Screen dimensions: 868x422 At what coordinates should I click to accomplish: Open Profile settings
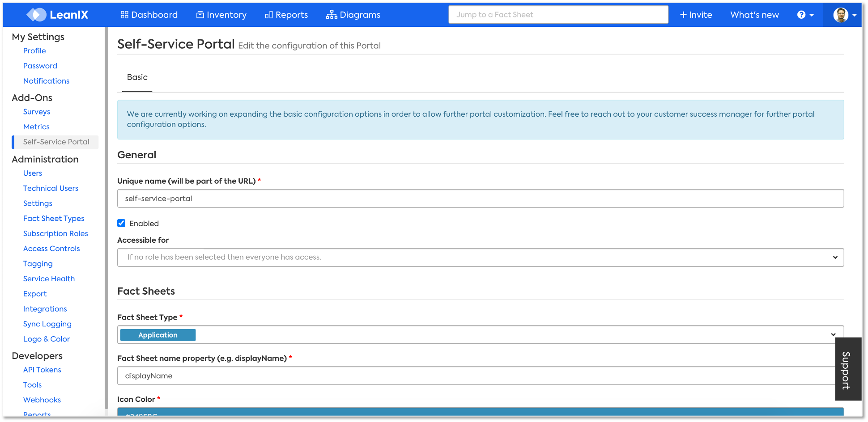[34, 51]
